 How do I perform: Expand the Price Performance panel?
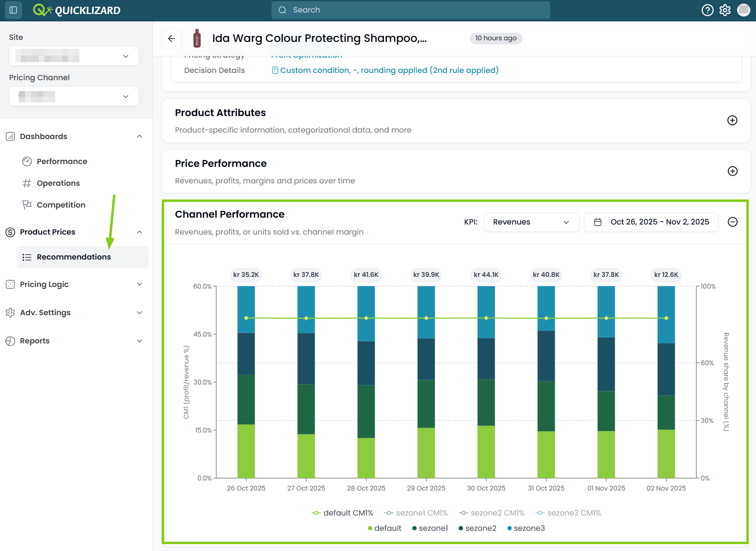tap(732, 171)
